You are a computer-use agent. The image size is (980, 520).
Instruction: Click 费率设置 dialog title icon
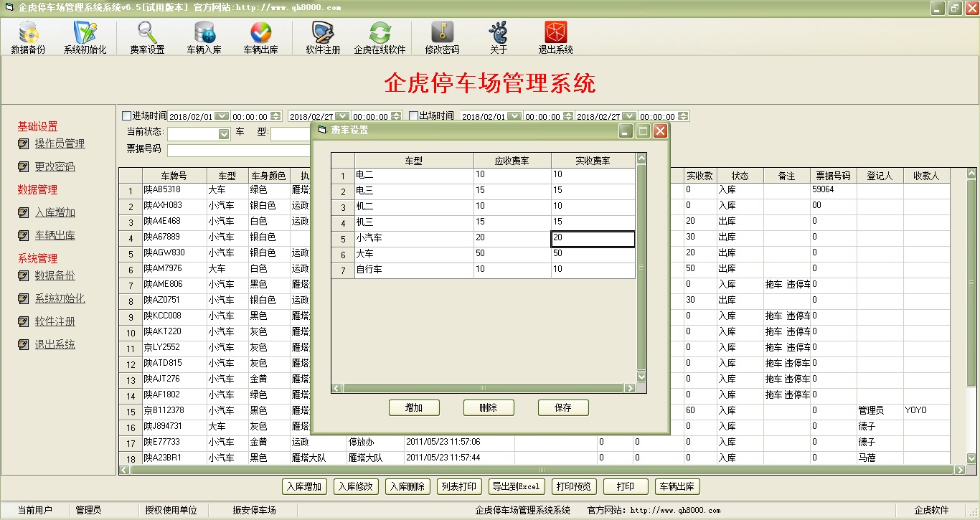(321, 130)
